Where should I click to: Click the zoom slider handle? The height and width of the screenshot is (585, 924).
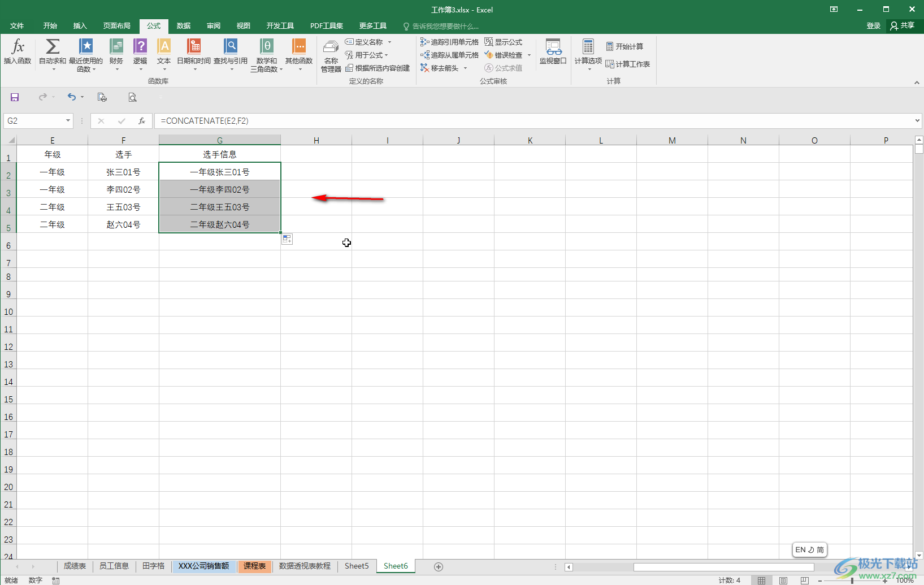pos(852,580)
